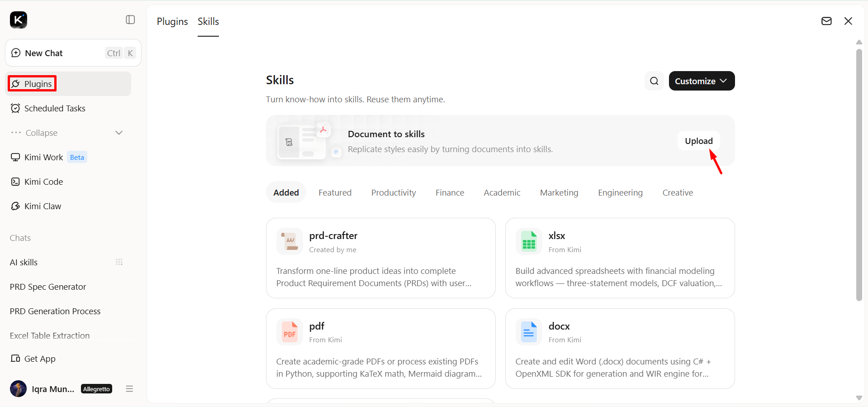Click the scrollbar up arrow
The image size is (868, 407).
[859, 42]
